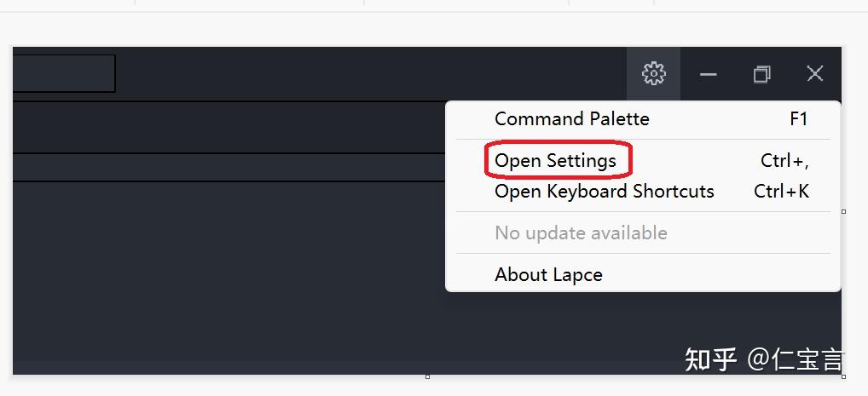Viewport: 868px width, 396px height.
Task: Click the Ctrl+, shortcut hint
Action: (784, 160)
